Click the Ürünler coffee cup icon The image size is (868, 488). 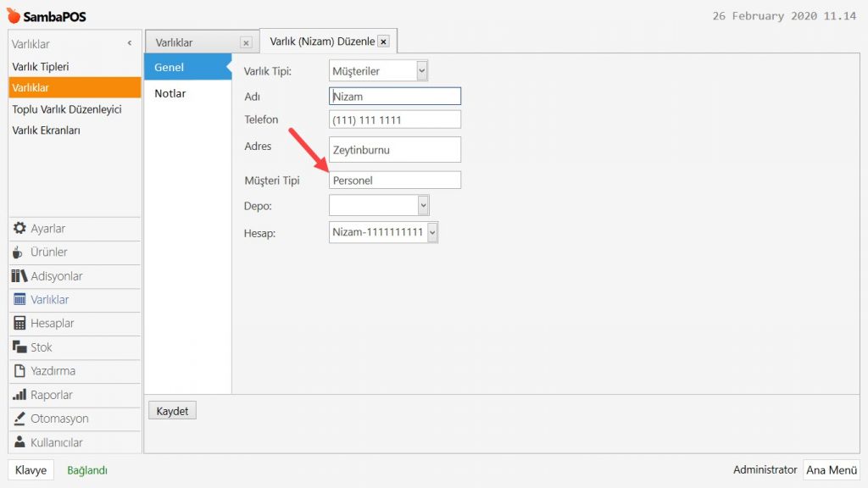click(x=19, y=252)
